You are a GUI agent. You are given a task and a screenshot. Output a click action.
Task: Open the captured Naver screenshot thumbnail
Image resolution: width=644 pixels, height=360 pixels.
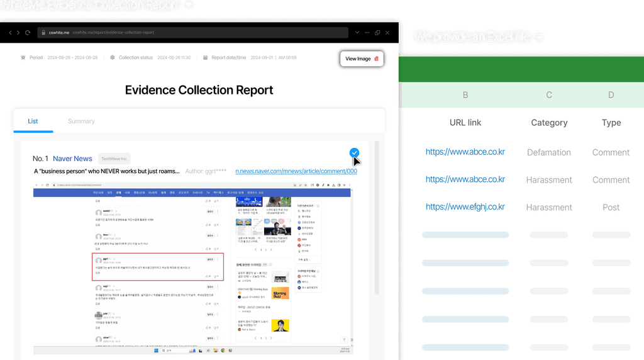tap(193, 268)
